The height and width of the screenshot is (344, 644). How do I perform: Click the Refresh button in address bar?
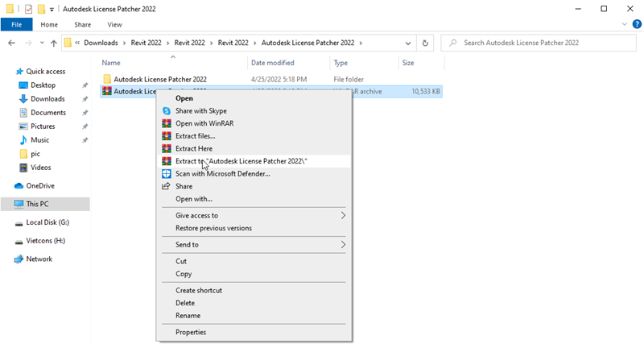pyautogui.click(x=424, y=43)
